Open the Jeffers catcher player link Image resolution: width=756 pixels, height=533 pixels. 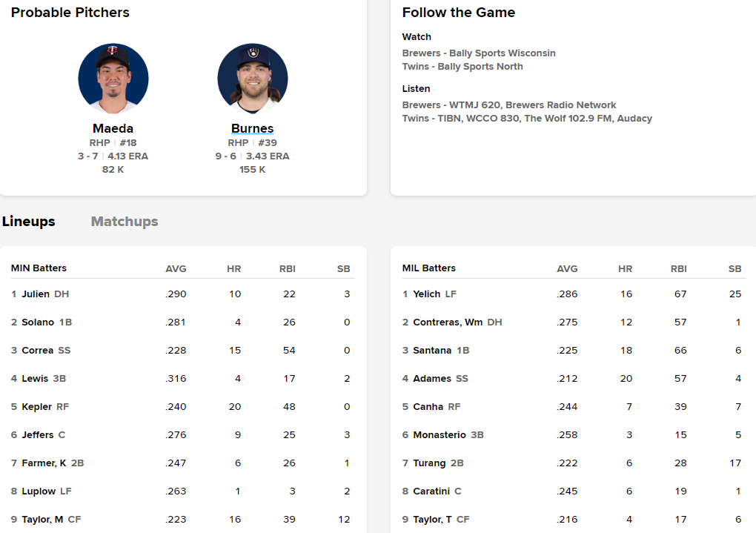[37, 435]
